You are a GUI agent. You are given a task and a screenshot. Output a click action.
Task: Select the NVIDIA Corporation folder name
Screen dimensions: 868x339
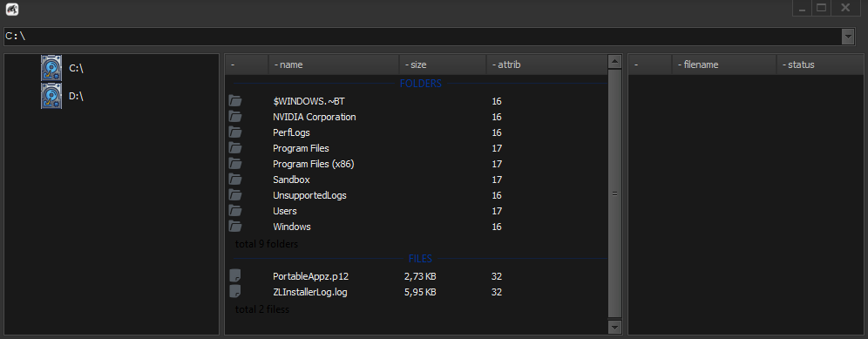point(315,117)
